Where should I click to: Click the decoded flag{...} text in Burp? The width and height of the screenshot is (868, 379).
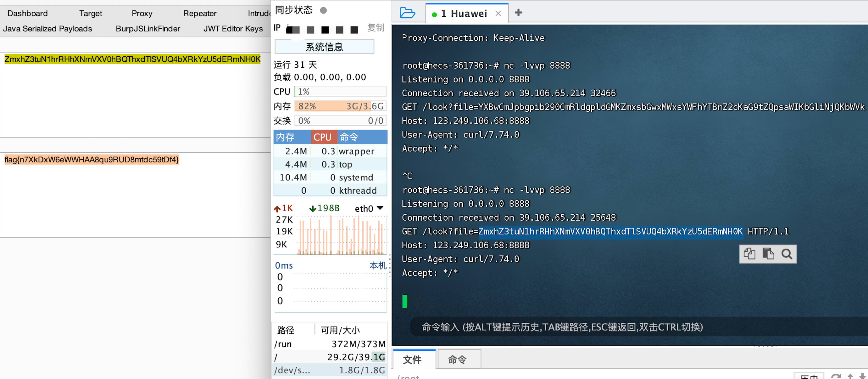point(91,160)
